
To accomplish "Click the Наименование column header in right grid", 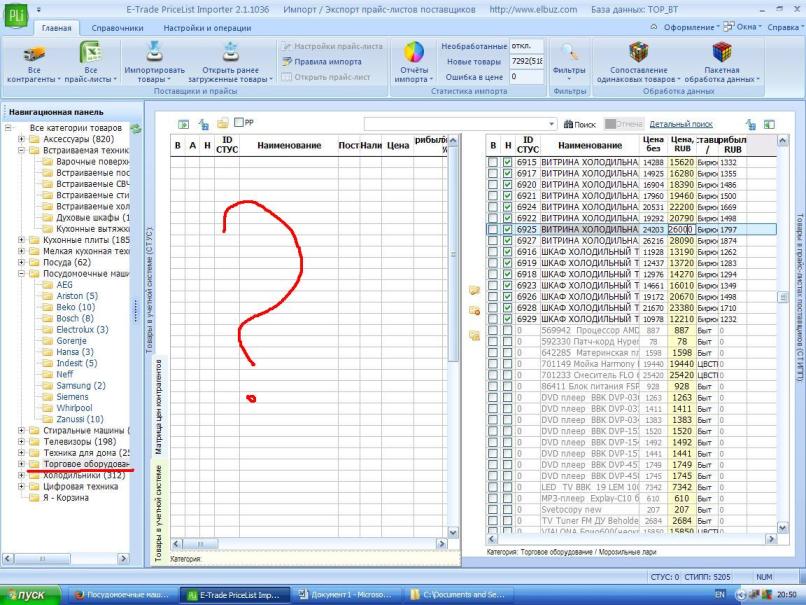I will pyautogui.click(x=590, y=145).
